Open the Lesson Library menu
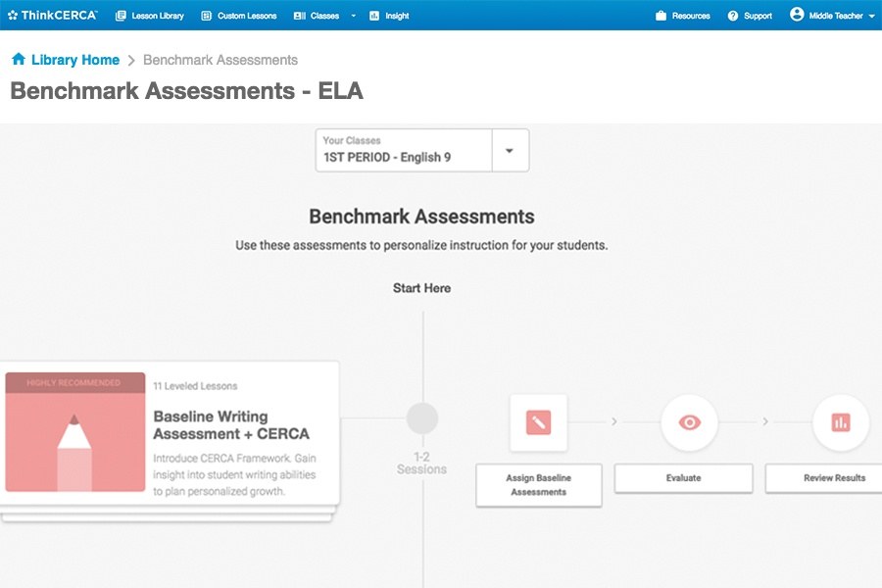 click(x=150, y=16)
